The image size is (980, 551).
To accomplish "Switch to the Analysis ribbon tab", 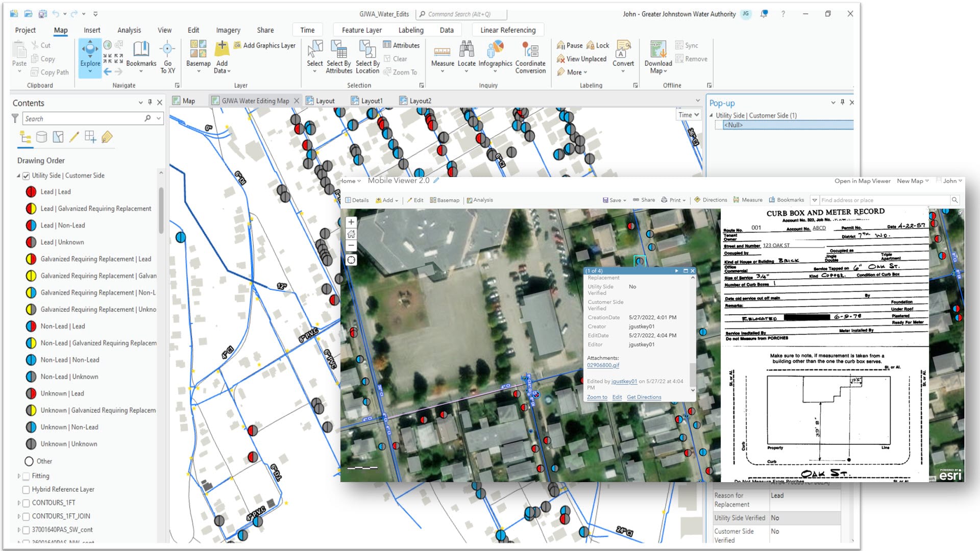I will [129, 30].
